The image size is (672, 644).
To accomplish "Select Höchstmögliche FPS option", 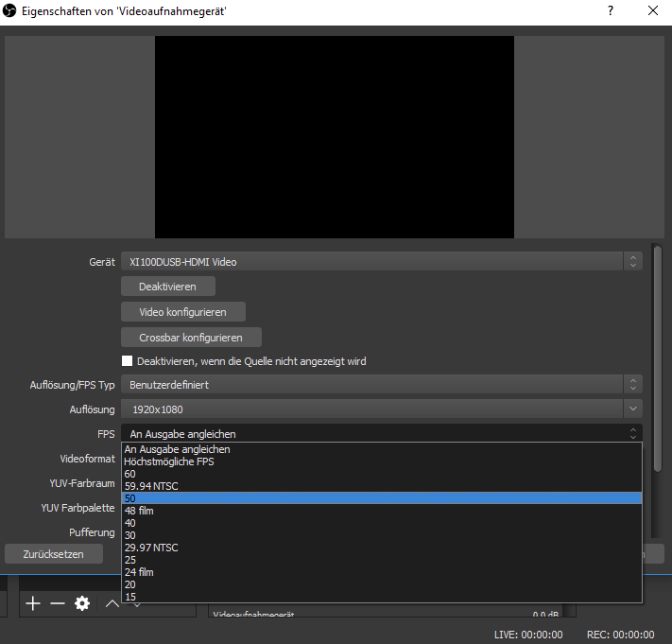I will [381, 461].
